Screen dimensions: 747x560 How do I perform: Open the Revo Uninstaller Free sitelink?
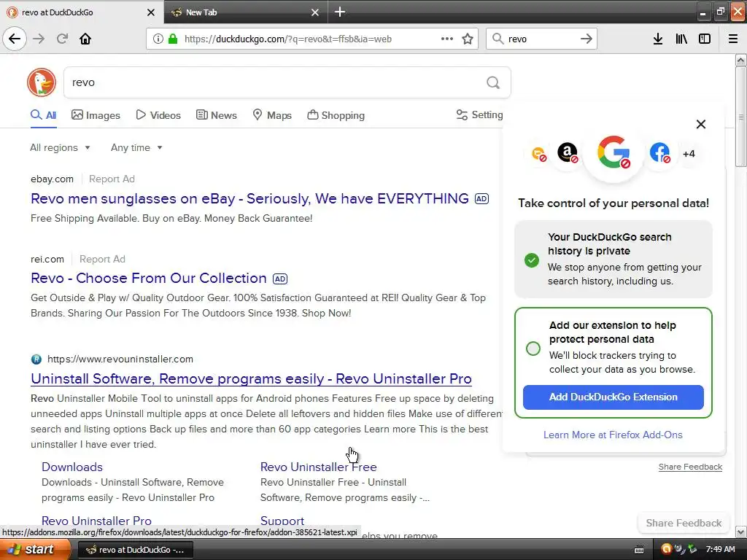(x=318, y=467)
